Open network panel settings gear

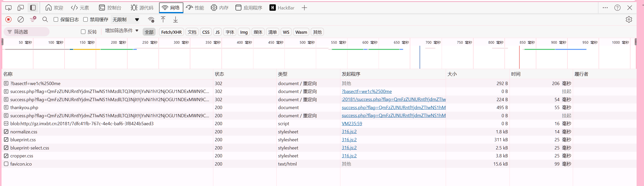(x=629, y=19)
